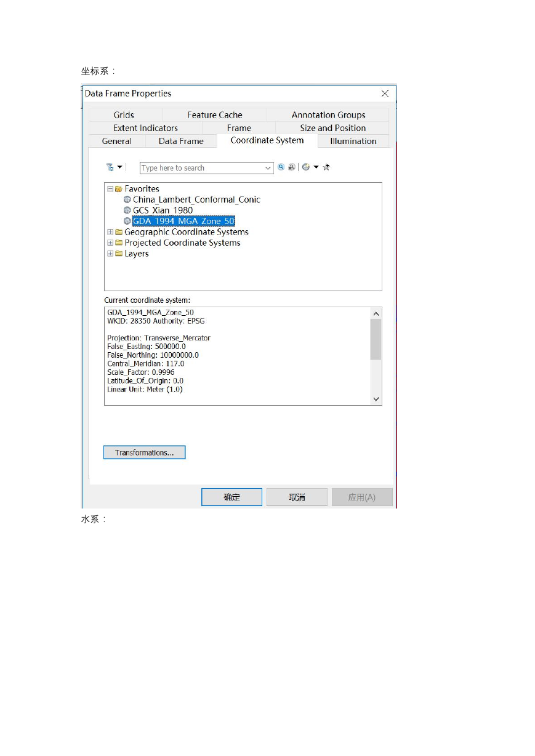
Task: Switch to the Frame tab
Action: [239, 128]
